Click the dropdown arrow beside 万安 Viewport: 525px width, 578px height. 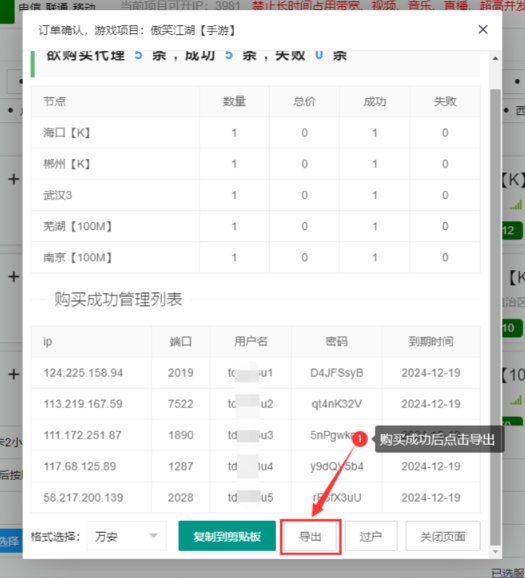point(154,536)
